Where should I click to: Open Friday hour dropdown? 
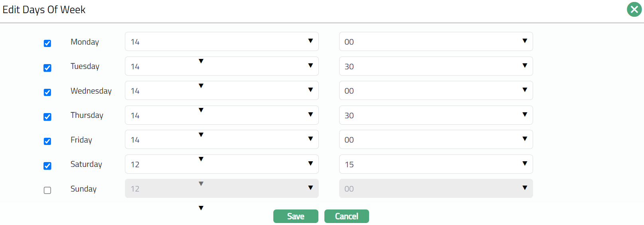coord(221,139)
